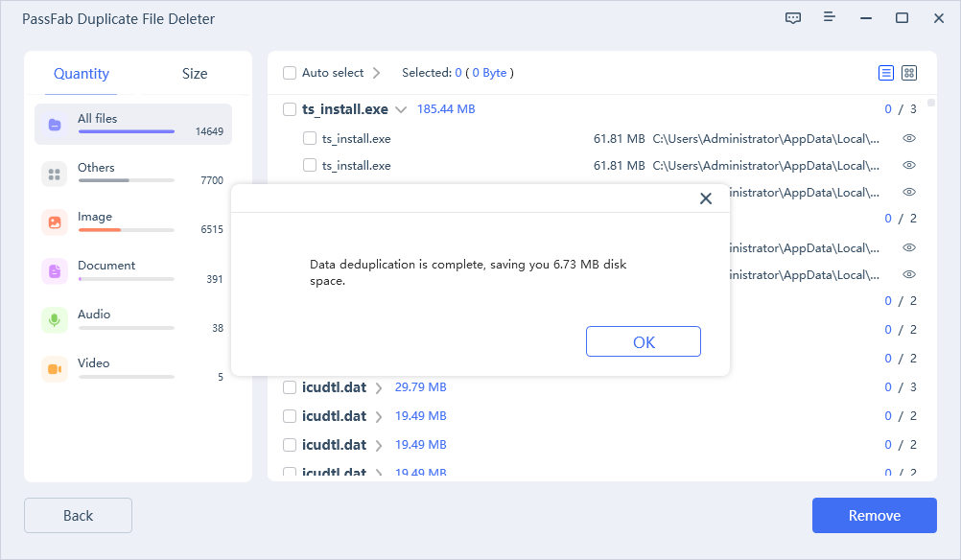Select the Video camera category icon
Viewport: 961px width, 560px height.
[55, 369]
